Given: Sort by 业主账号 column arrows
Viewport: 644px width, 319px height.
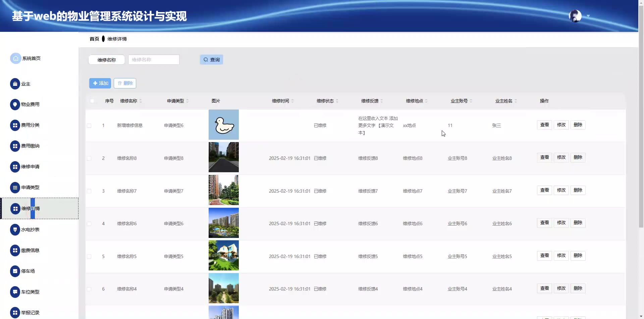Looking at the screenshot, I should coord(471,101).
